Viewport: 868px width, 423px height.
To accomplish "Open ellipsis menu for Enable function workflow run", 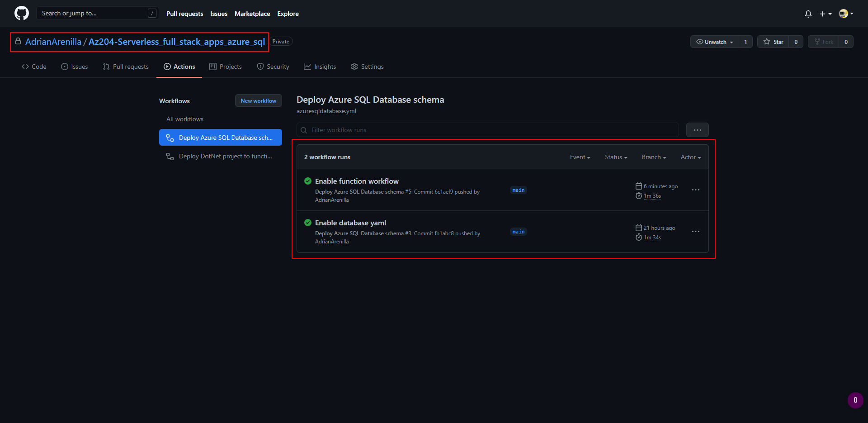I will 696,190.
